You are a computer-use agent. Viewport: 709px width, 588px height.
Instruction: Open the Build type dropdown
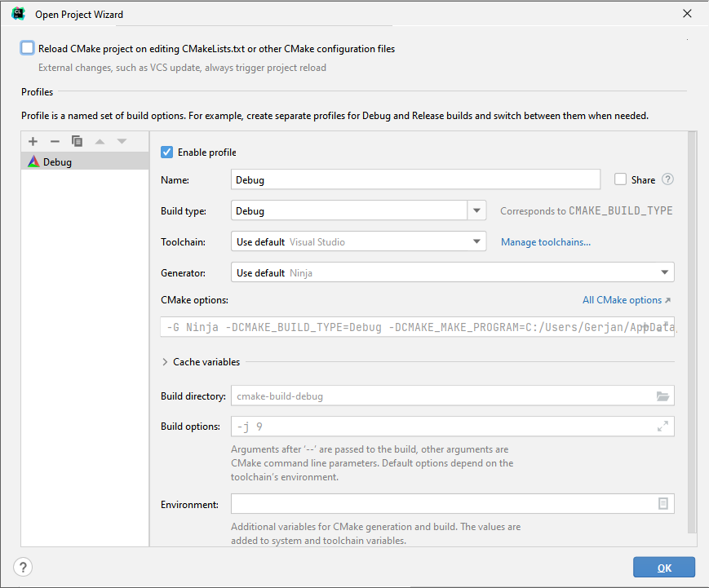tap(476, 210)
